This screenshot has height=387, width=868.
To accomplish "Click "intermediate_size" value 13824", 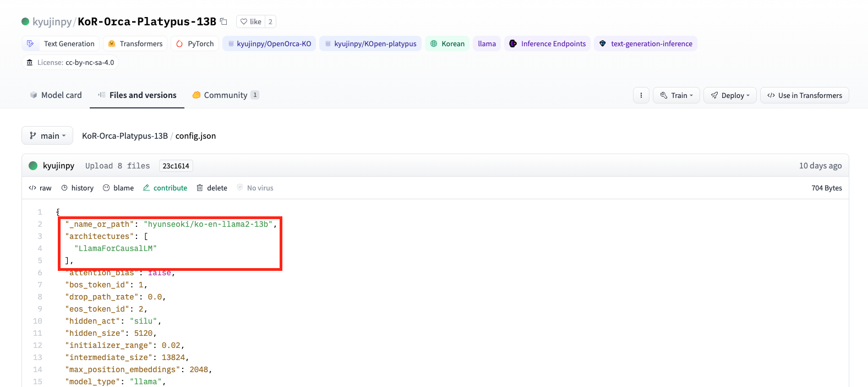I will (x=173, y=357).
